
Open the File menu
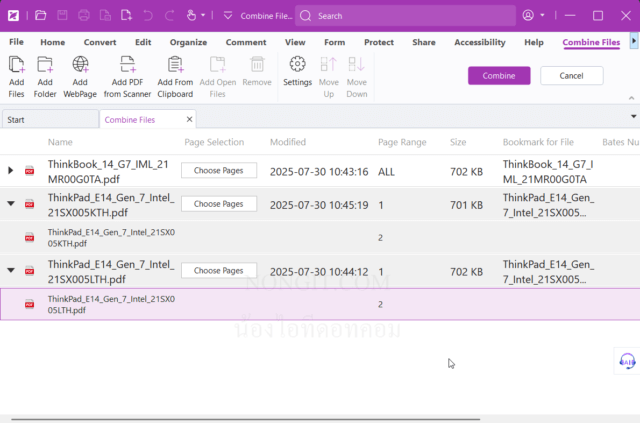coord(16,42)
